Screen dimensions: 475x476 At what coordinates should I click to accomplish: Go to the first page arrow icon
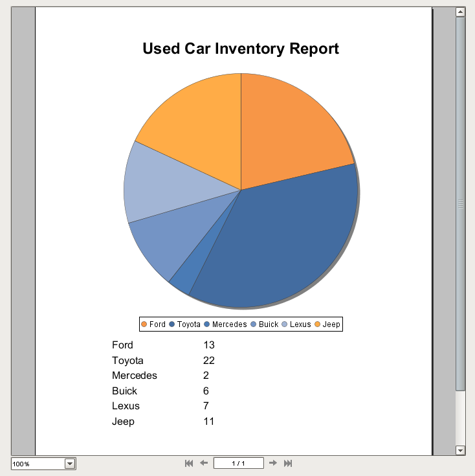[x=189, y=463]
